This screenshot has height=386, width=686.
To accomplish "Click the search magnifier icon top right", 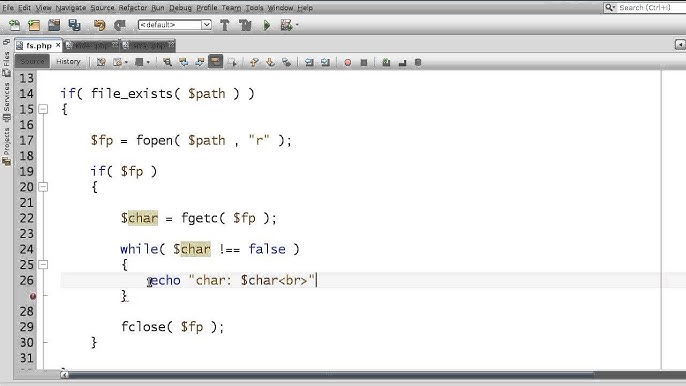I will (x=609, y=7).
